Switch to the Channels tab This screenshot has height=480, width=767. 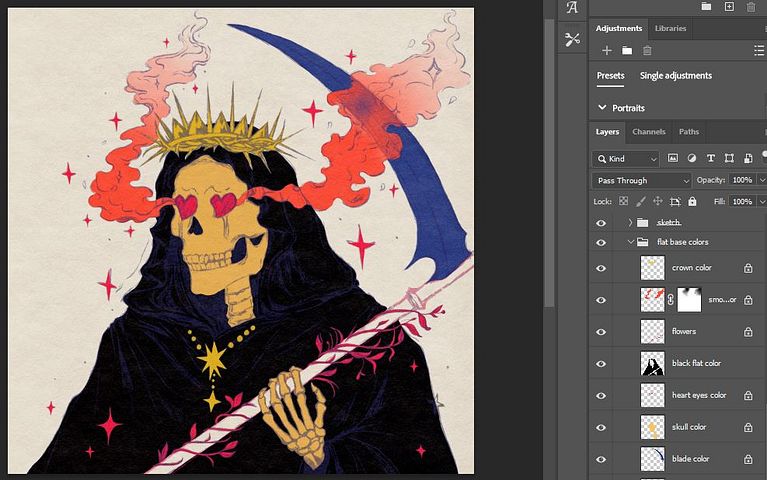648,132
